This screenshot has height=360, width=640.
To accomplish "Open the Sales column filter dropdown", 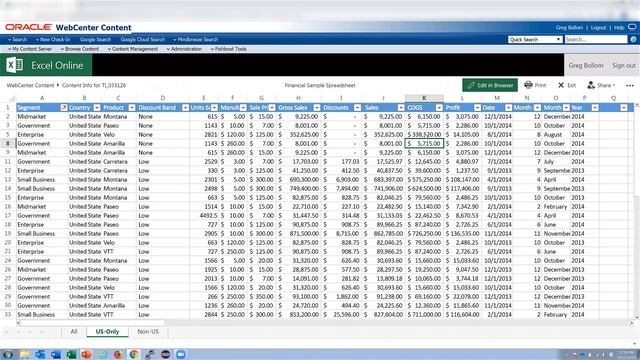I will tap(401, 107).
